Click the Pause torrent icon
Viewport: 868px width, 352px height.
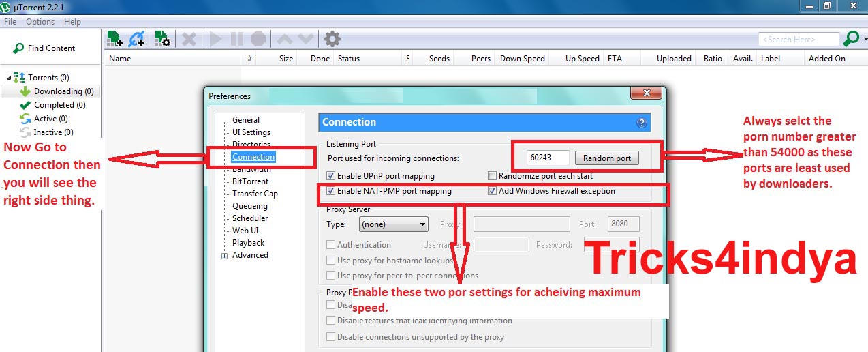tap(236, 39)
